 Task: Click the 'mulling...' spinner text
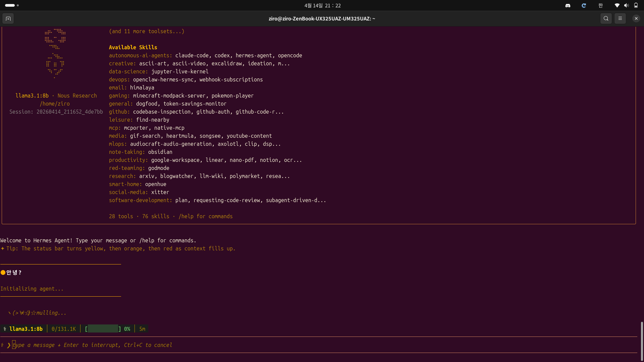[51, 313]
